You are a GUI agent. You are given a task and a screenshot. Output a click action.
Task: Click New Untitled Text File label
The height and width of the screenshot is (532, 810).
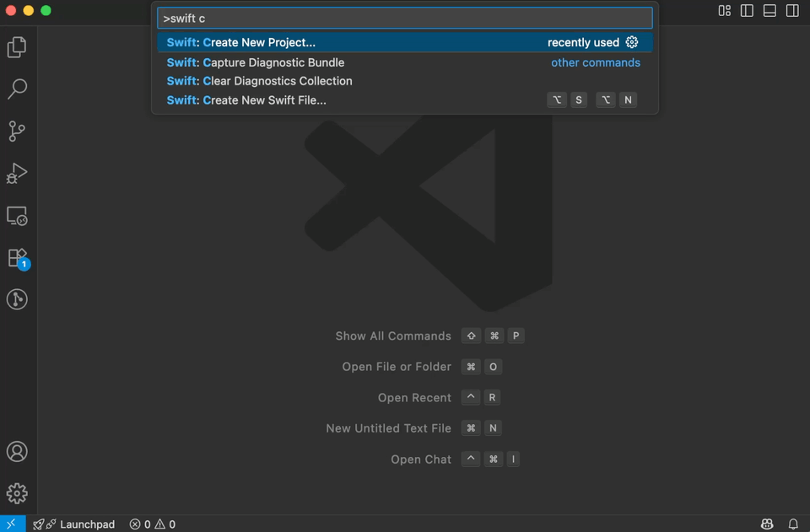pyautogui.click(x=388, y=428)
